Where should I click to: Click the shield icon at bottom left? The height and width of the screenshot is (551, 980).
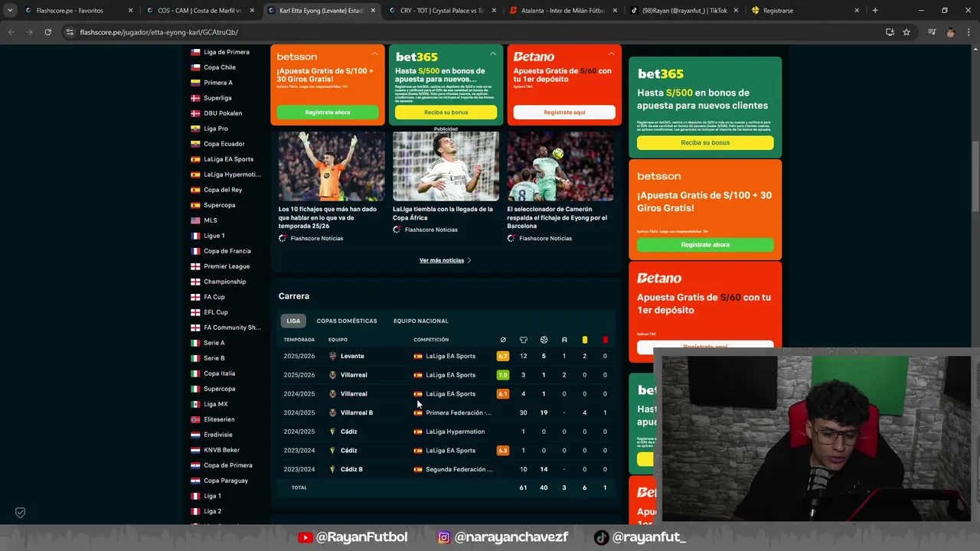click(20, 513)
